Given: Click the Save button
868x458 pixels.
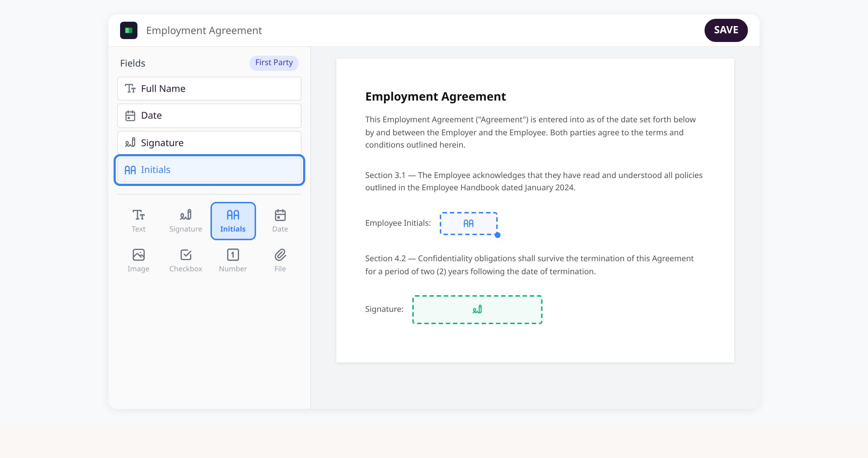Looking at the screenshot, I should click(x=726, y=30).
